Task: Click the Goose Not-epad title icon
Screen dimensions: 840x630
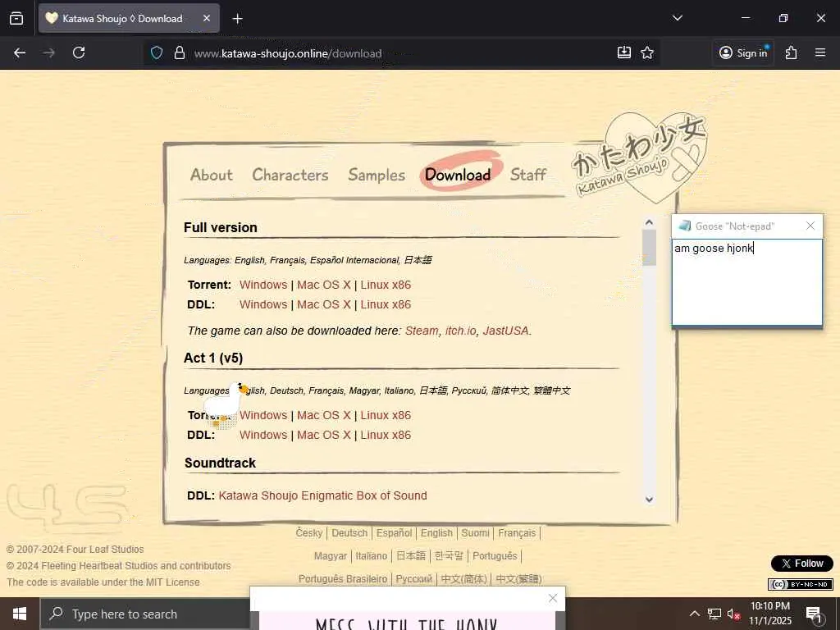Action: coord(684,226)
